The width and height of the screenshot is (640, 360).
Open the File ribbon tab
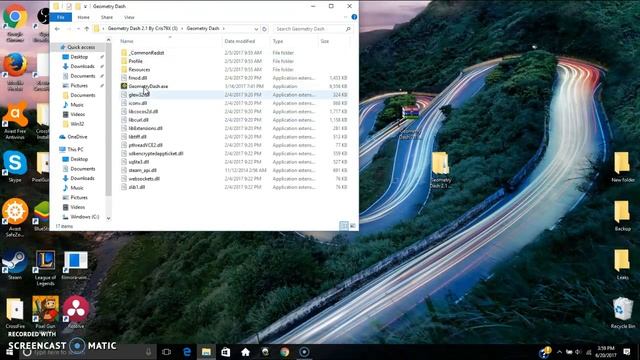(60, 17)
